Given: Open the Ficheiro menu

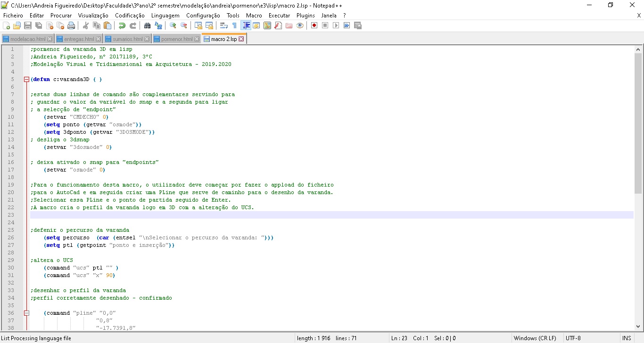Looking at the screenshot, I should tap(13, 16).
